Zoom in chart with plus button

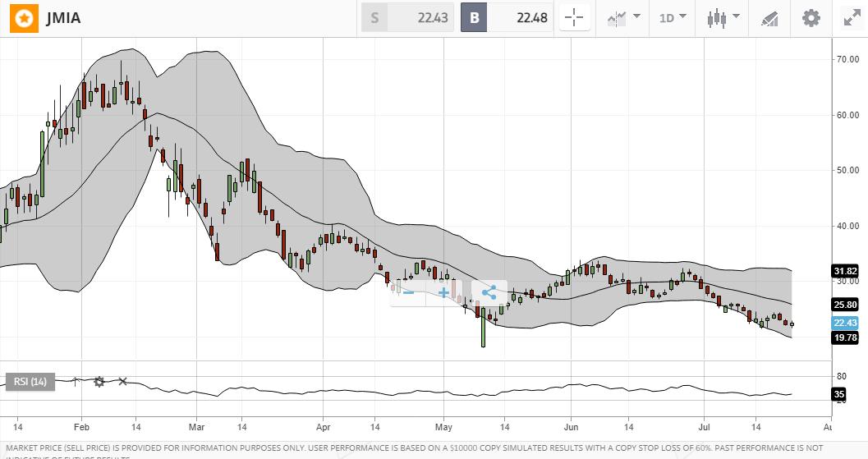(443, 292)
